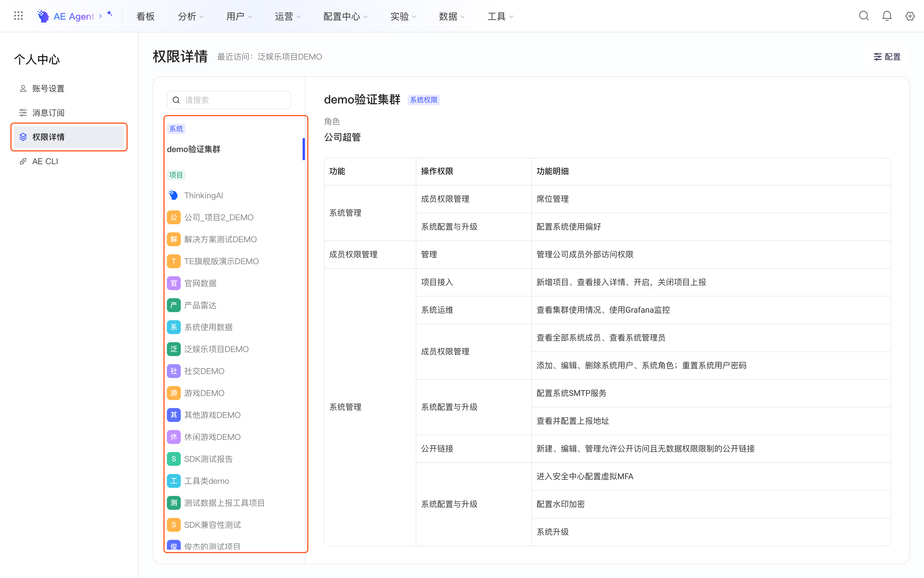This screenshot has width=924, height=578.
Task: Click the AE Agent logo icon
Action: (x=43, y=16)
